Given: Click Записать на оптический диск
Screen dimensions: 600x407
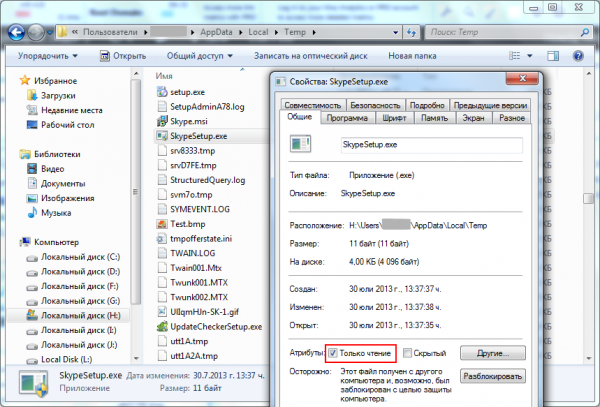Looking at the screenshot, I should [x=311, y=56].
